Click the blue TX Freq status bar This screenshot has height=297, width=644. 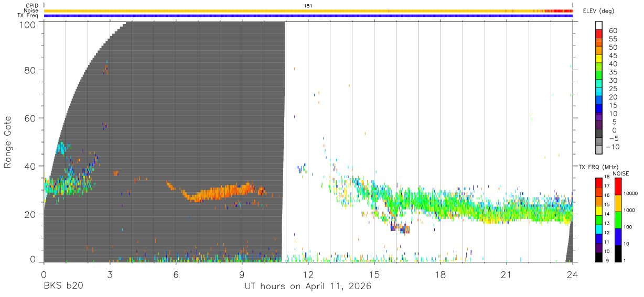[308, 16]
